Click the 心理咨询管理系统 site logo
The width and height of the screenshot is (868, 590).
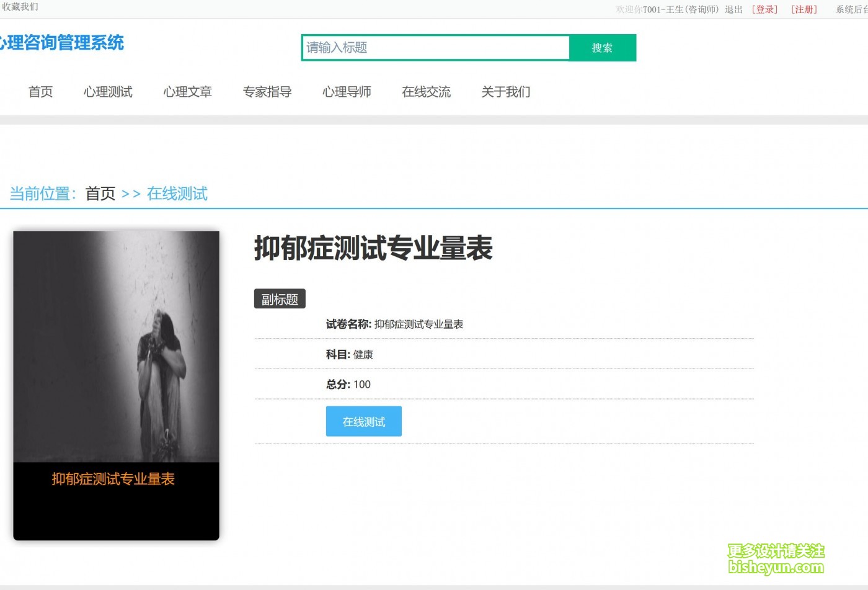pyautogui.click(x=61, y=43)
